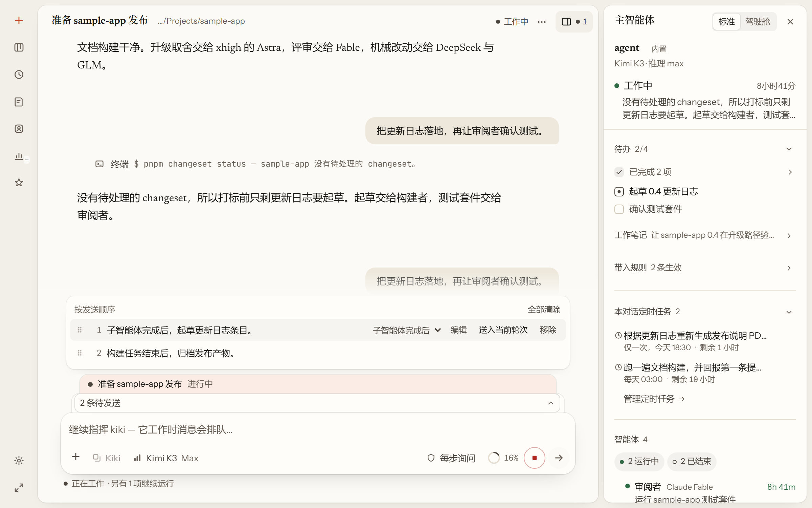Collapse the 待办 2/4 section
The height and width of the screenshot is (508, 812).
[789, 149]
